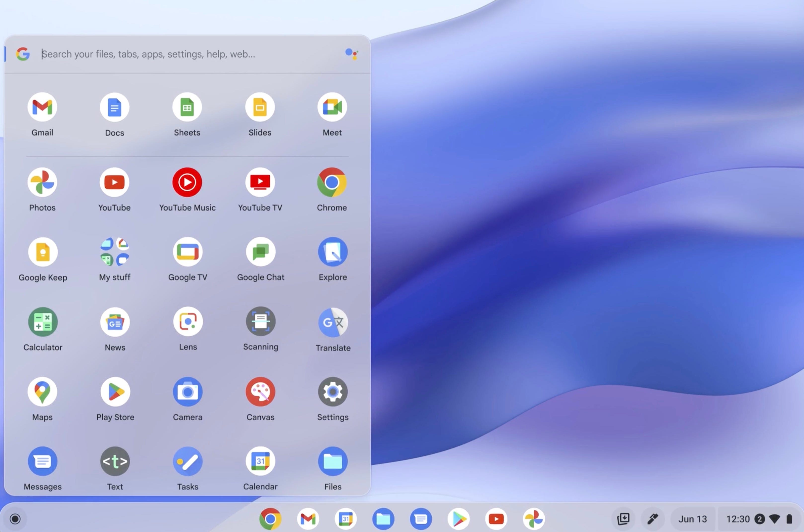Launch YouTube from the launcher grid

point(115,182)
